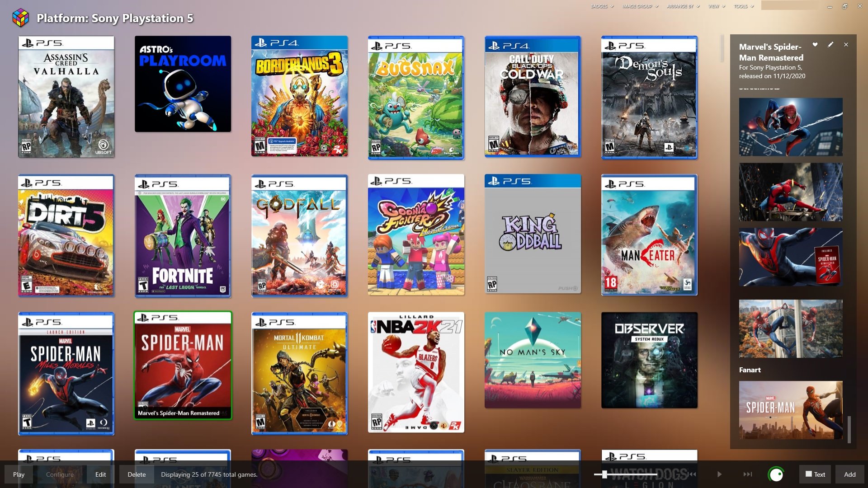868x488 pixels.
Task: Skip to previous track in music controls
Action: click(x=692, y=474)
